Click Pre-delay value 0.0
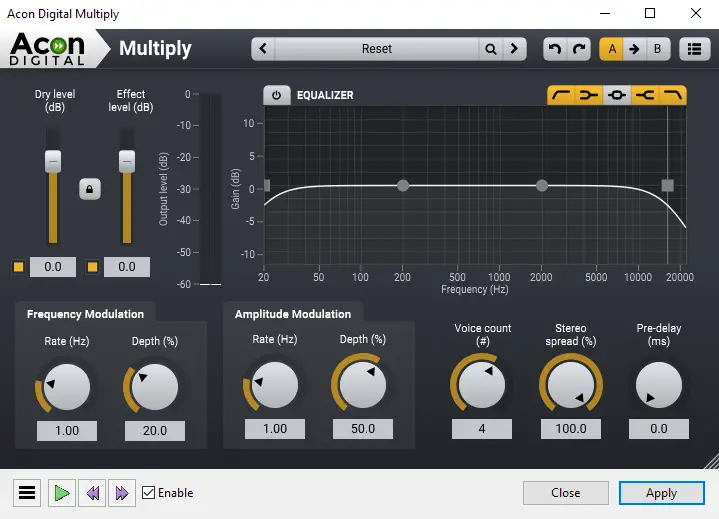 (x=659, y=429)
